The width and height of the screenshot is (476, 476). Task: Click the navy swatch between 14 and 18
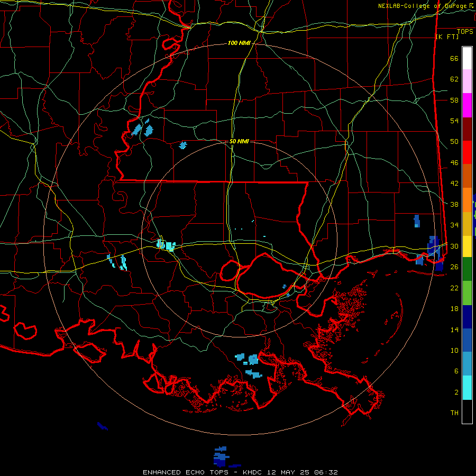(x=467, y=317)
